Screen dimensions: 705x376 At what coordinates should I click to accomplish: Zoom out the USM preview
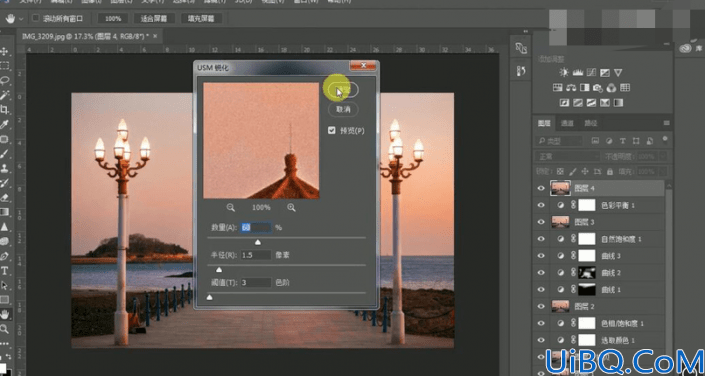pyautogui.click(x=231, y=207)
